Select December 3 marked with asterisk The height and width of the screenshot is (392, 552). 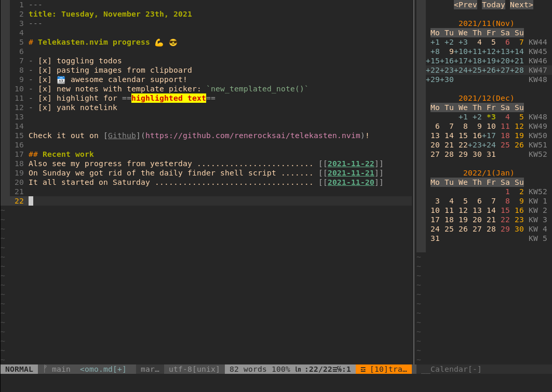click(x=491, y=117)
